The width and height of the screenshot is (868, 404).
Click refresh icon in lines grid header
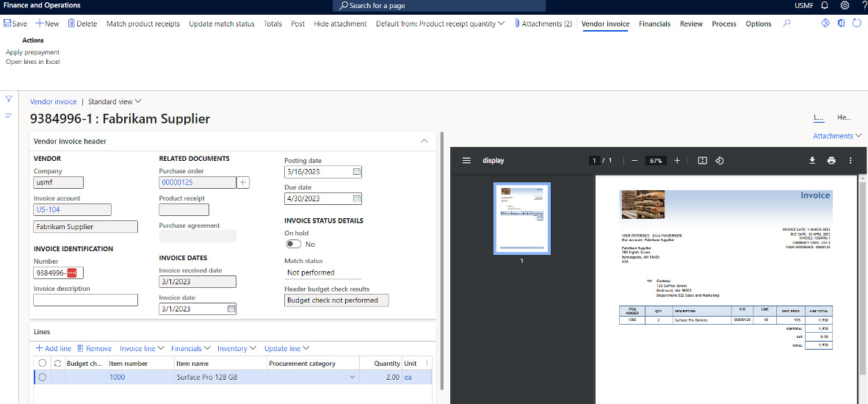(57, 364)
